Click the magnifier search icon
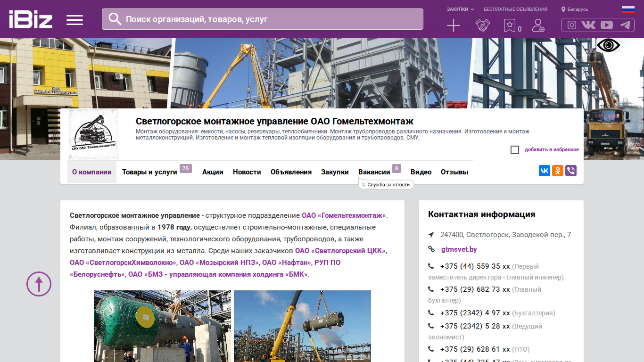This screenshot has width=644, height=362. tap(115, 19)
